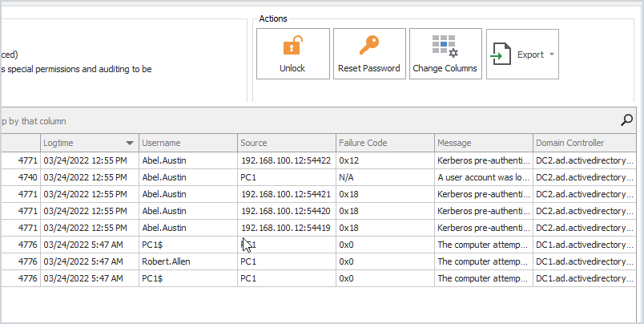Select row with source port 54419
The width and height of the screenshot is (644, 324).
[x=318, y=228]
